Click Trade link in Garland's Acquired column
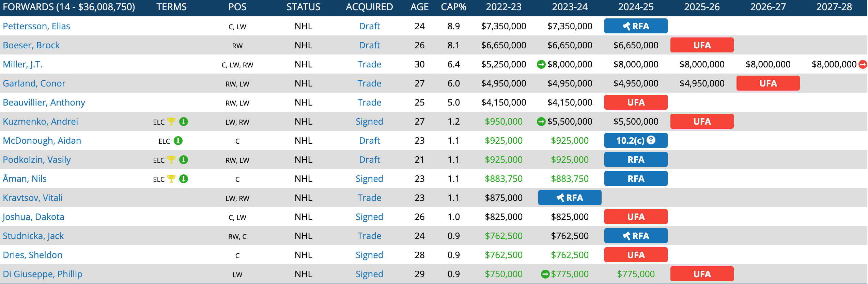 coord(369,83)
